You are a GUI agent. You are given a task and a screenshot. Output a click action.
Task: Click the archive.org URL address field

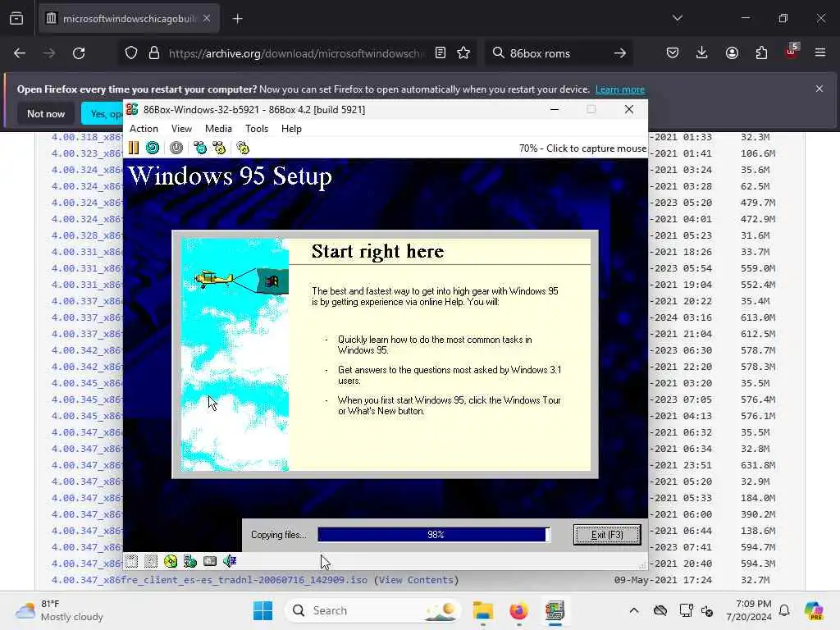tap(297, 53)
